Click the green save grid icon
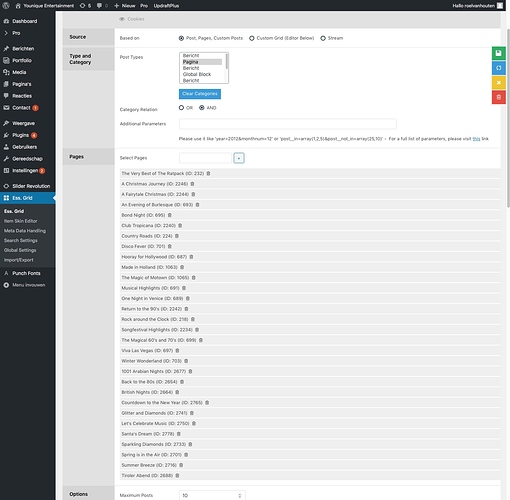 coord(498,53)
